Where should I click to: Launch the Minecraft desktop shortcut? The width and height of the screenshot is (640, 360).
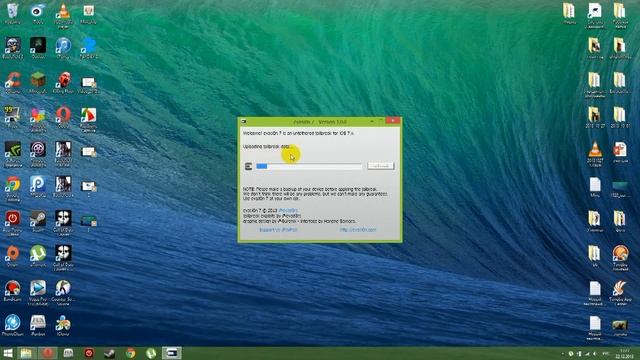coord(38,82)
